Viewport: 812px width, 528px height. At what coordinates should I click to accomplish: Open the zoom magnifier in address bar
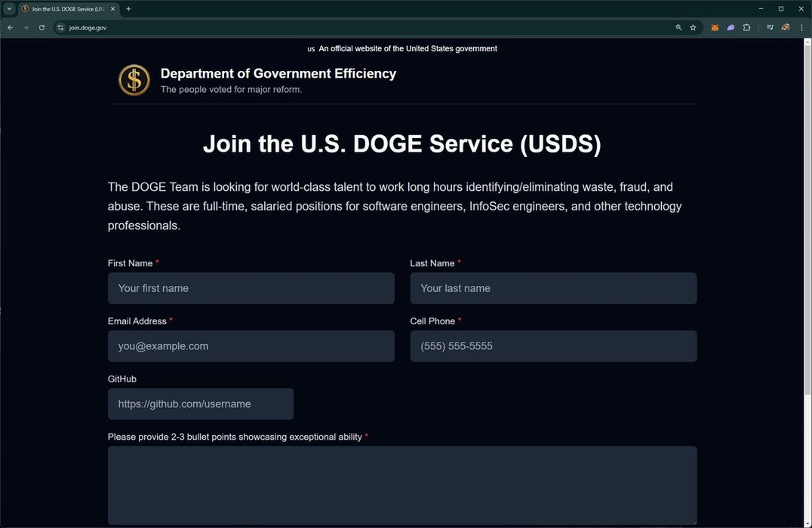pos(678,27)
